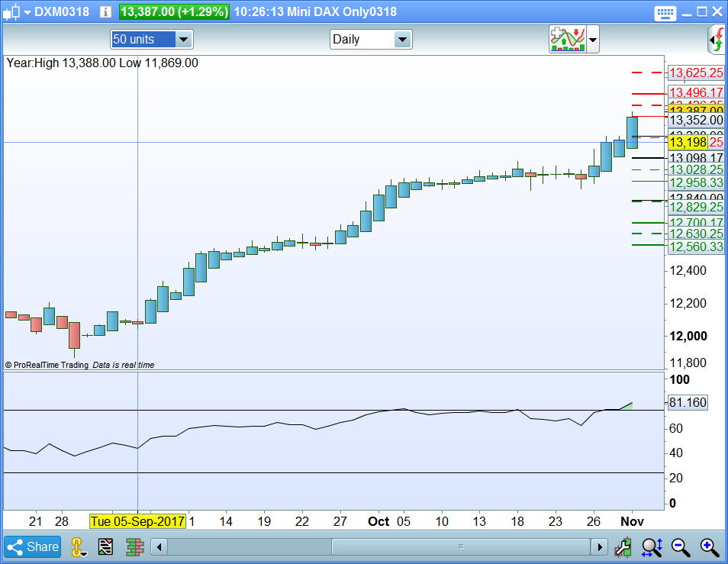This screenshot has height=564, width=728.
Task: Select the 50 units field
Action: pos(143,40)
